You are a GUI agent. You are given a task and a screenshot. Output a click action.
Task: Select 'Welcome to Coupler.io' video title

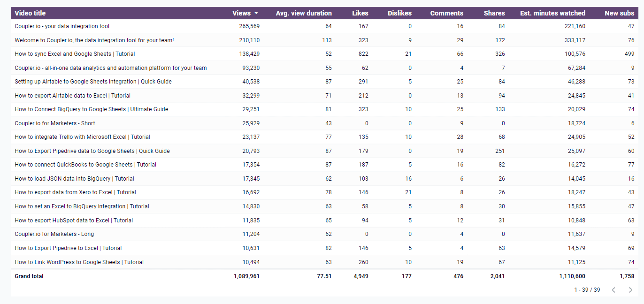(94, 40)
